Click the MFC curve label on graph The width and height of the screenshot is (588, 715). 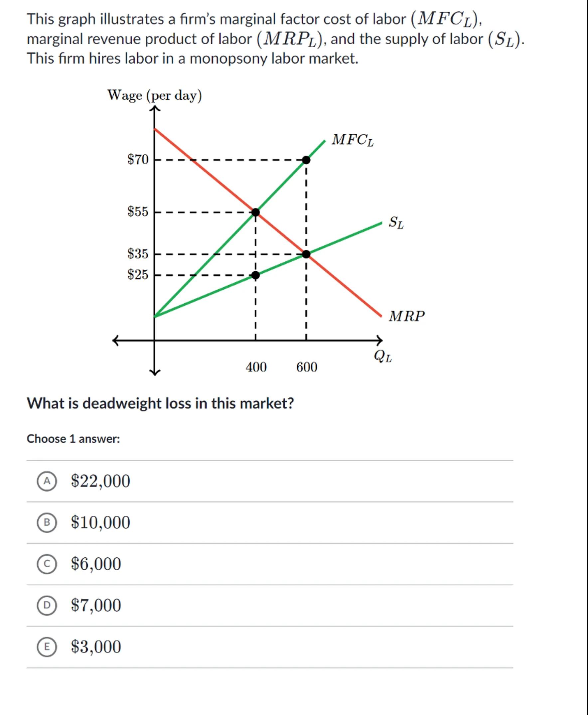pyautogui.click(x=353, y=140)
